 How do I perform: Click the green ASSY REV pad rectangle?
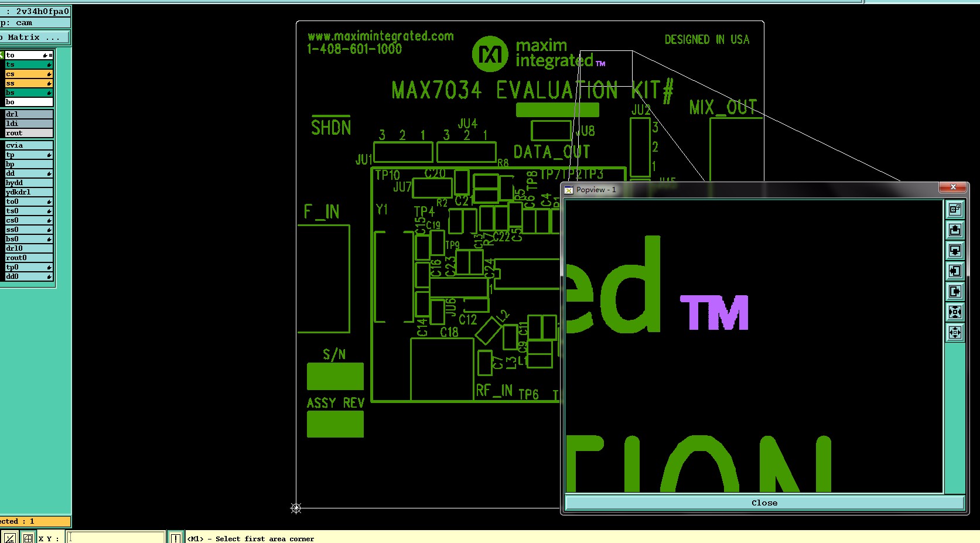(x=335, y=424)
